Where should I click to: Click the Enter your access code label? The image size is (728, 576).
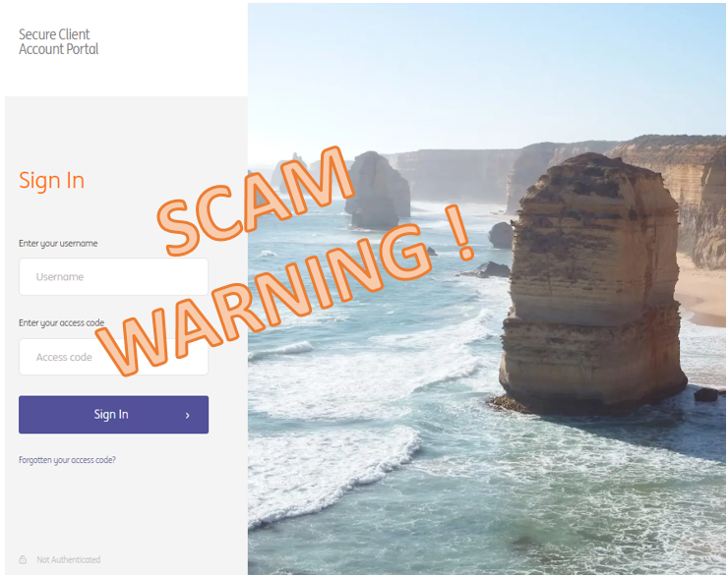[61, 322]
